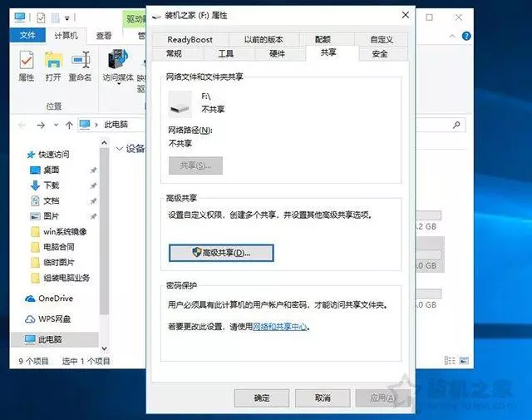The width and height of the screenshot is (532, 420).
Task: Click the 访问媒体 access media icon
Action: pos(118,67)
